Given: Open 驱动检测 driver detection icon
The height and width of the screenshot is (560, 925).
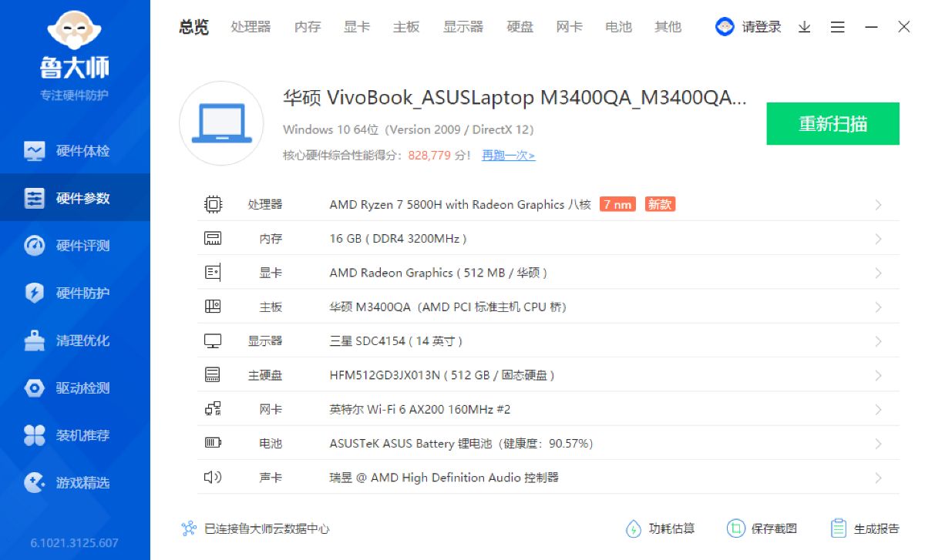Looking at the screenshot, I should (35, 388).
